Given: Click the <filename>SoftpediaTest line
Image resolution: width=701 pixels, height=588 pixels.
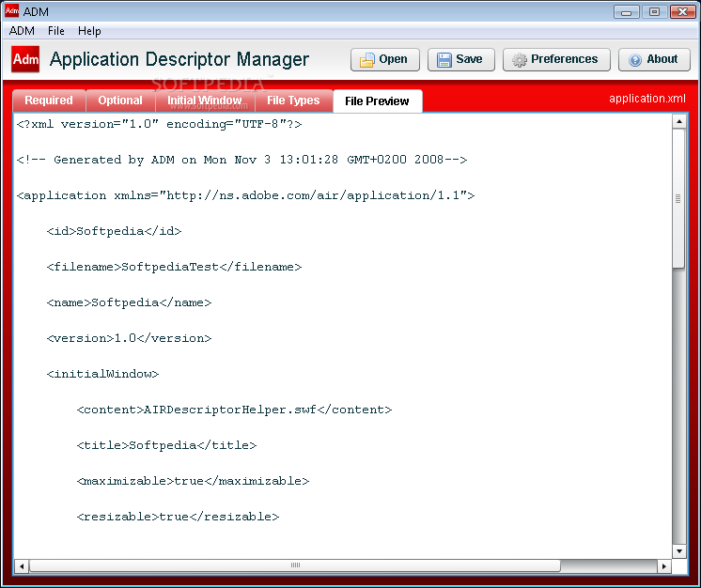Looking at the screenshot, I should (x=174, y=267).
